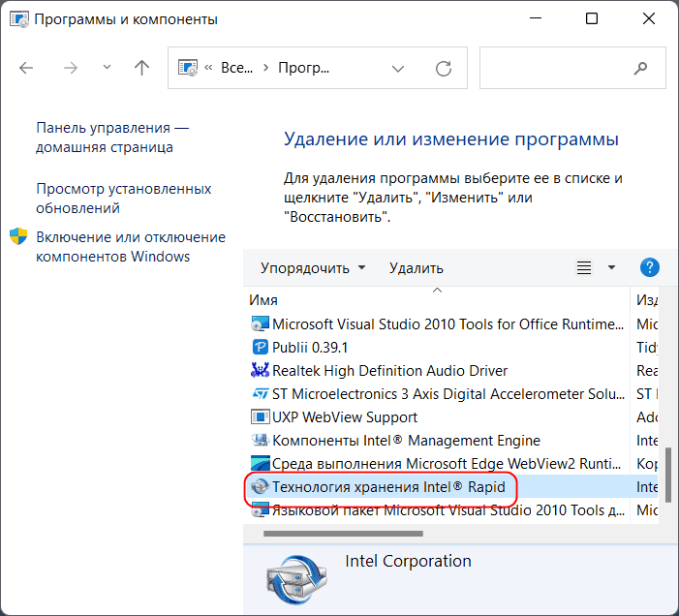Viewport: 679px width, 616px height.
Task: Open the recent locations chevron
Action: pyautogui.click(x=107, y=68)
